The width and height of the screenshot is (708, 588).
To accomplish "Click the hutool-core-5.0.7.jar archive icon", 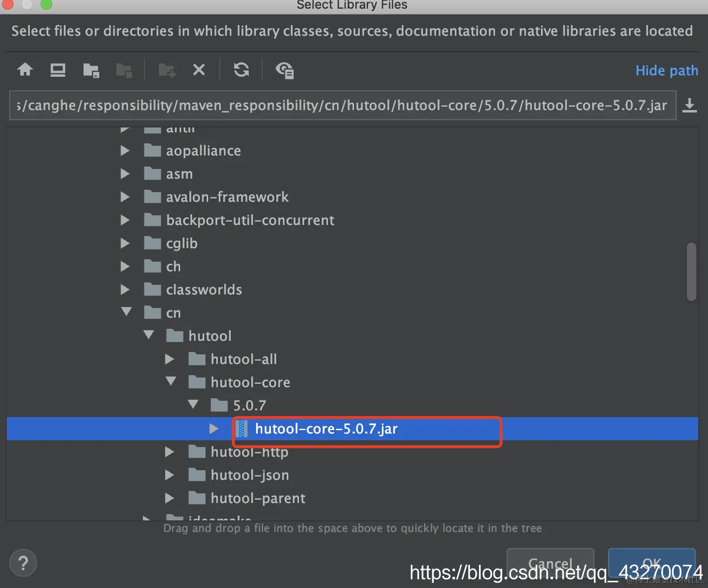I will tap(241, 429).
